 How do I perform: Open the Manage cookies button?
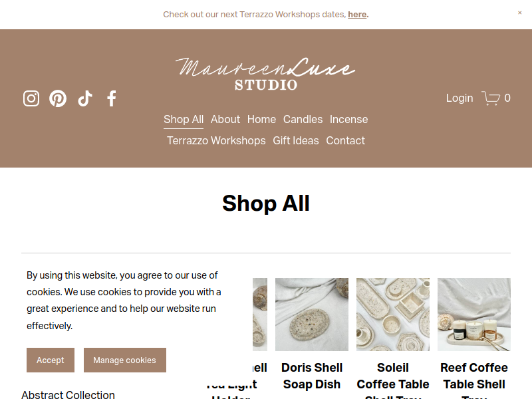click(x=125, y=360)
